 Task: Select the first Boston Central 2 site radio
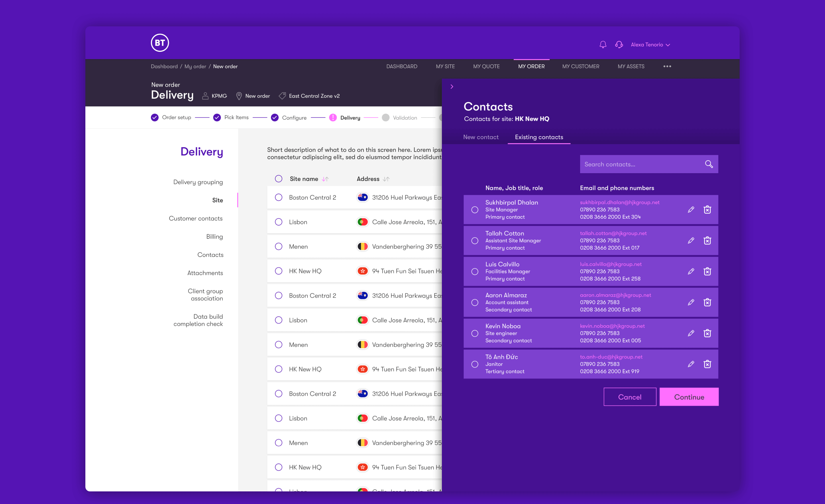point(278,198)
